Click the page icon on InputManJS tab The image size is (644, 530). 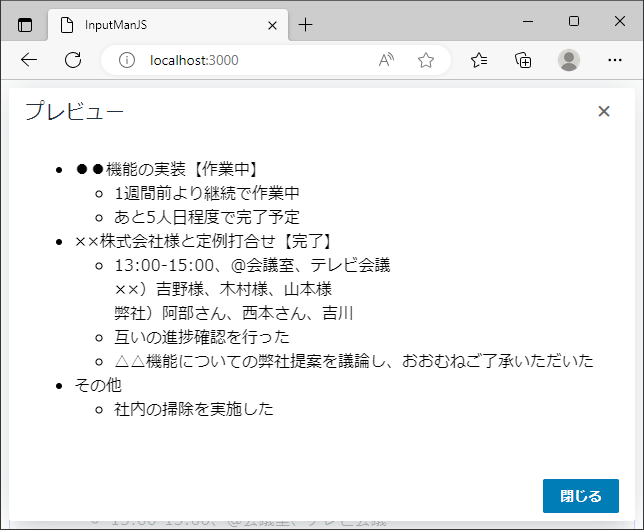[x=67, y=25]
